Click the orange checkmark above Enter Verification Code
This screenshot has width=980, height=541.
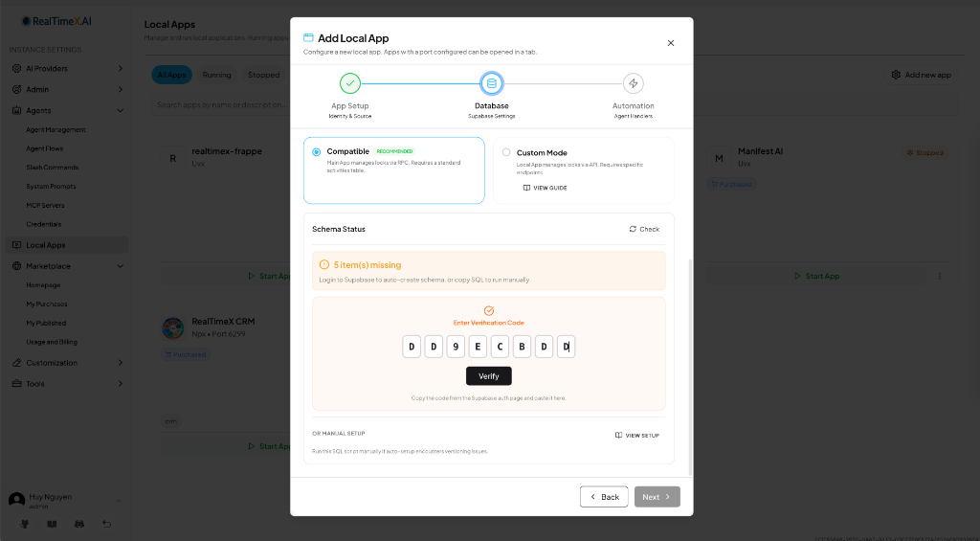[x=489, y=311]
